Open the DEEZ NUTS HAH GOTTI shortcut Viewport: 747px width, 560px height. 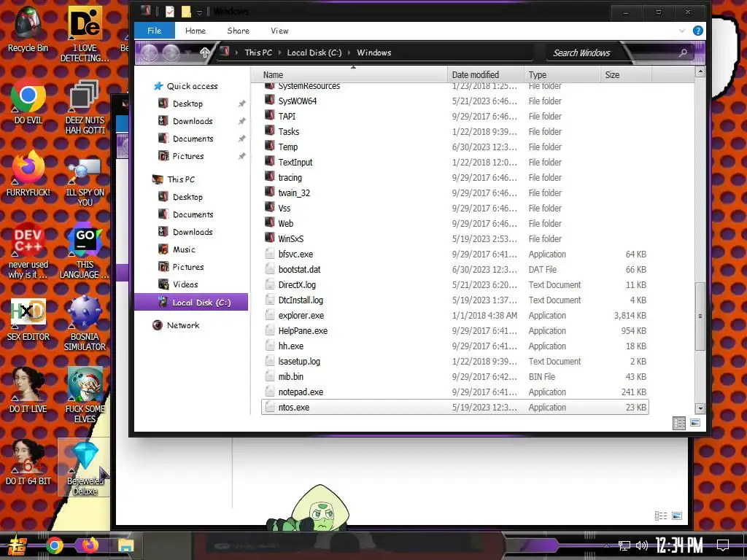[x=85, y=107]
